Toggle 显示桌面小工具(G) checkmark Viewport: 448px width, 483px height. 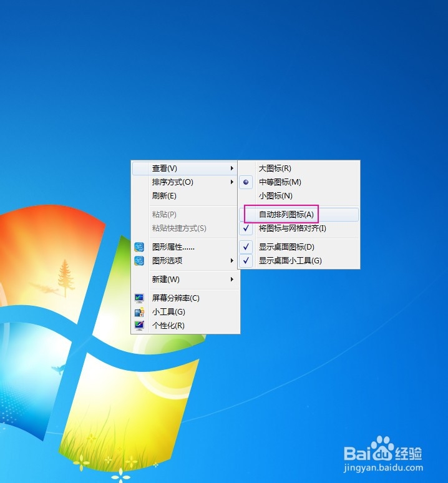pyautogui.click(x=246, y=261)
